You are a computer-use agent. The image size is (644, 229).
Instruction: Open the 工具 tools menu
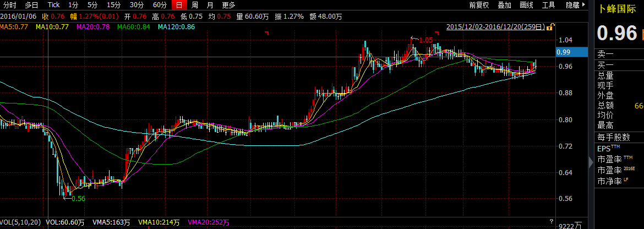(x=548, y=5)
